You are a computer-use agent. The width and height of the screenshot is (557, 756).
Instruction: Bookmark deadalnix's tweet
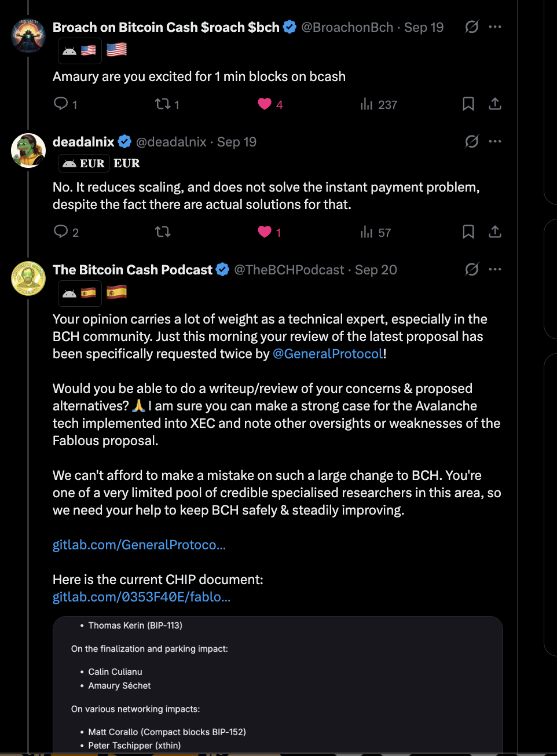click(468, 232)
